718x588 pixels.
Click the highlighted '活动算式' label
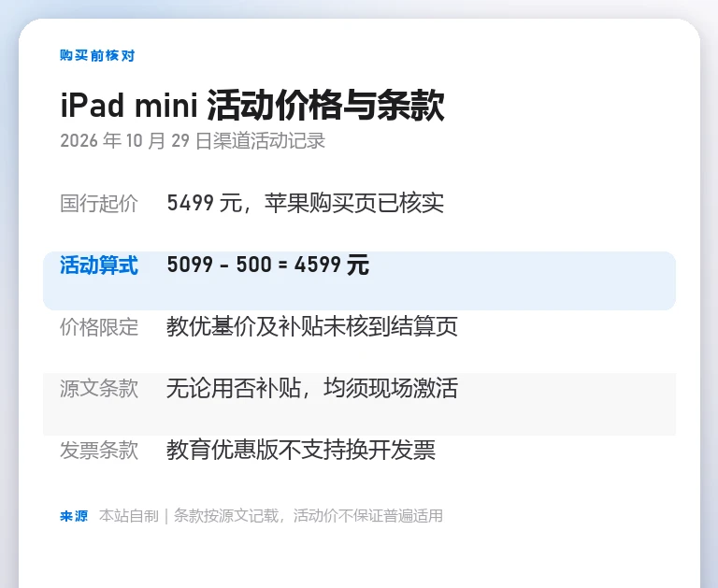pyautogui.click(x=99, y=265)
